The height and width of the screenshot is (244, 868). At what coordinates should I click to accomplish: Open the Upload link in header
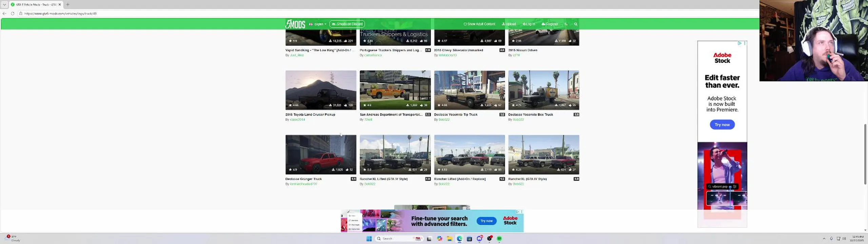click(x=509, y=24)
